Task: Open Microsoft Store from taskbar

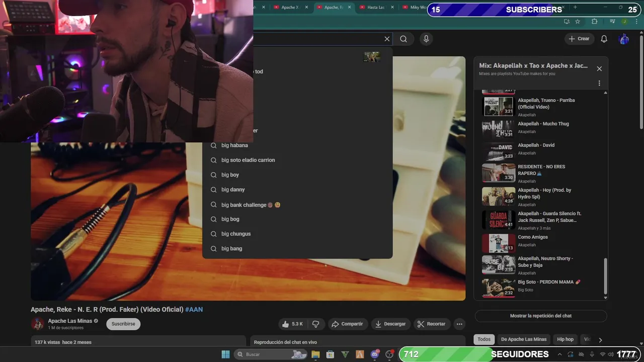Action: coord(330,354)
